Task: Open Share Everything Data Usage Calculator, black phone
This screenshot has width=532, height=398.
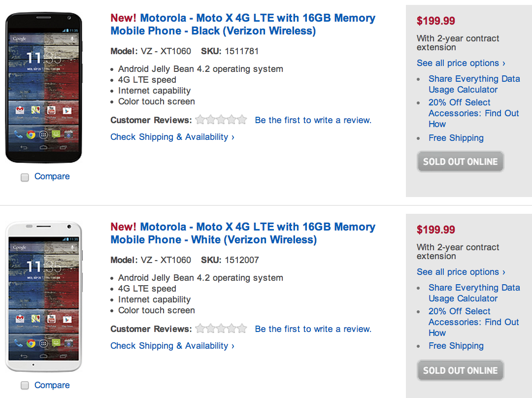Action: pos(474,84)
